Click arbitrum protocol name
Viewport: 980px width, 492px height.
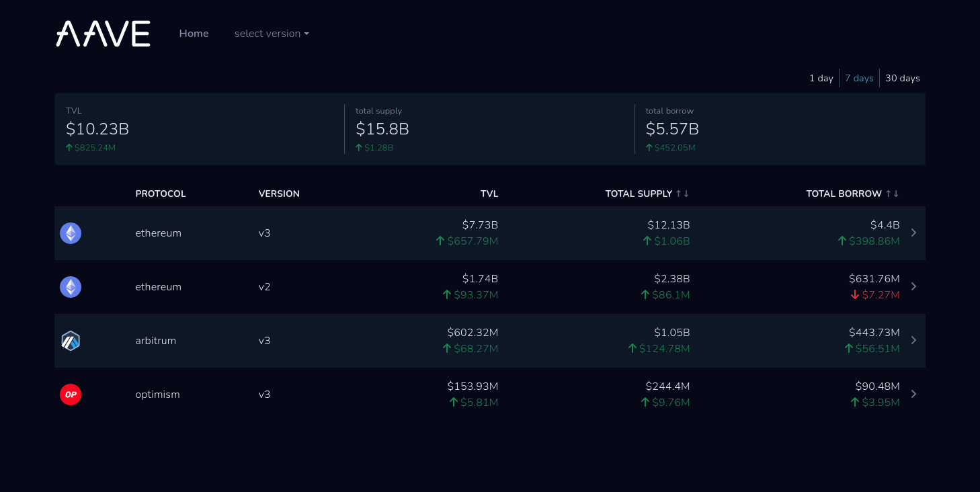156,341
